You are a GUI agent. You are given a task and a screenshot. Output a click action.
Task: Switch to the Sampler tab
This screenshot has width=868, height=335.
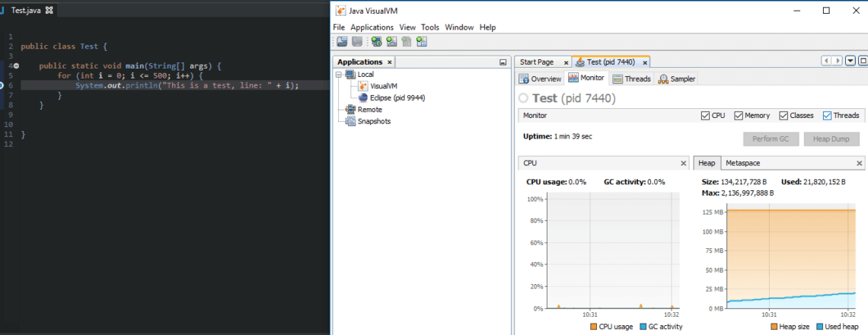point(677,78)
